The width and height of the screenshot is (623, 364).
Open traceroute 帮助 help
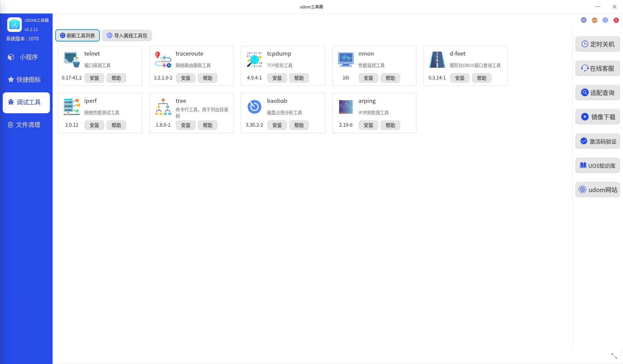pos(208,78)
